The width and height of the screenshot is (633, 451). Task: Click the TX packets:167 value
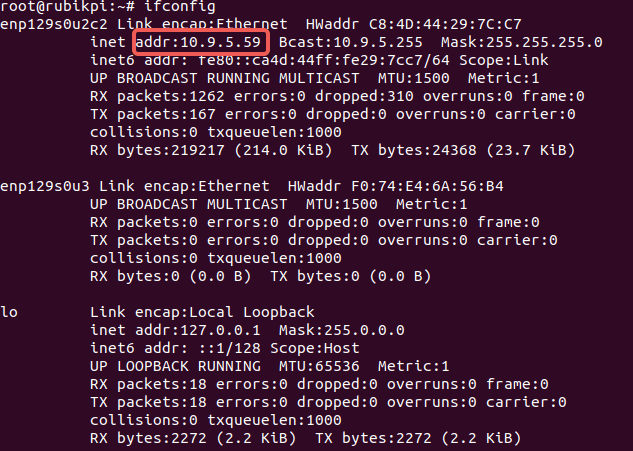153,114
